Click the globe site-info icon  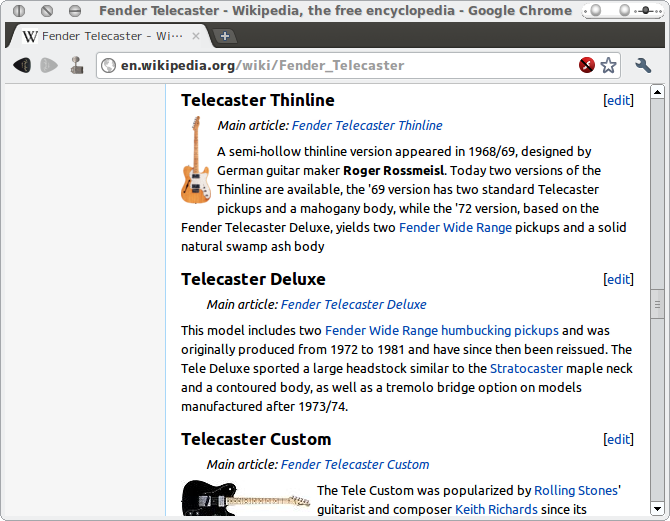coord(109,65)
